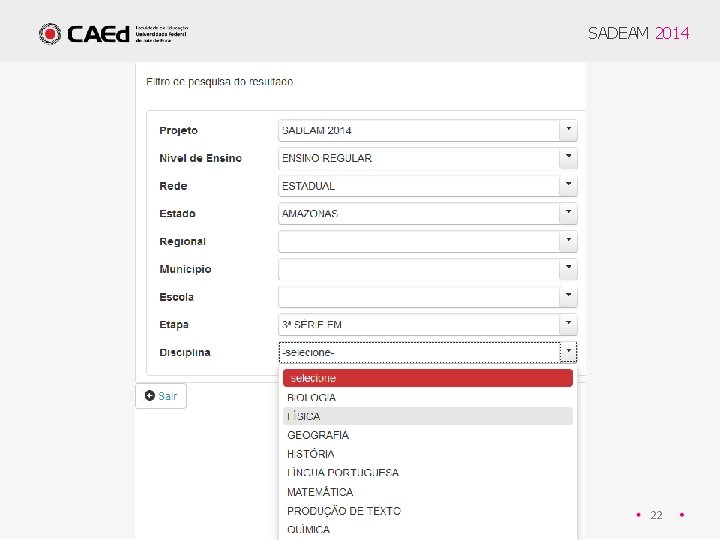Choose the highlighted selecione option

pos(427,378)
